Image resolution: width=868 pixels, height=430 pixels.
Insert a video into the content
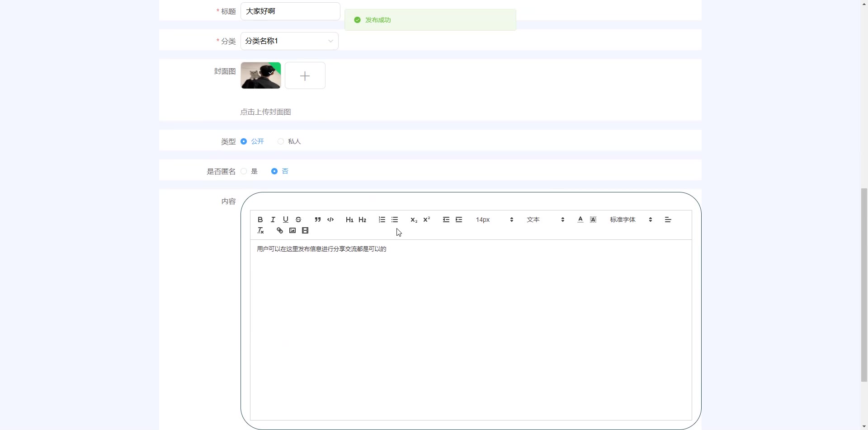305,230
